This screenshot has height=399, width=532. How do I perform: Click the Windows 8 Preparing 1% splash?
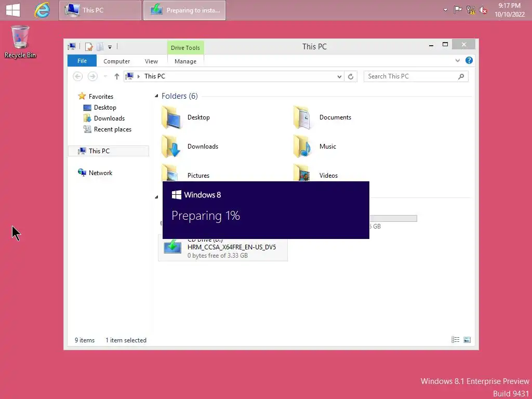pyautogui.click(x=266, y=210)
